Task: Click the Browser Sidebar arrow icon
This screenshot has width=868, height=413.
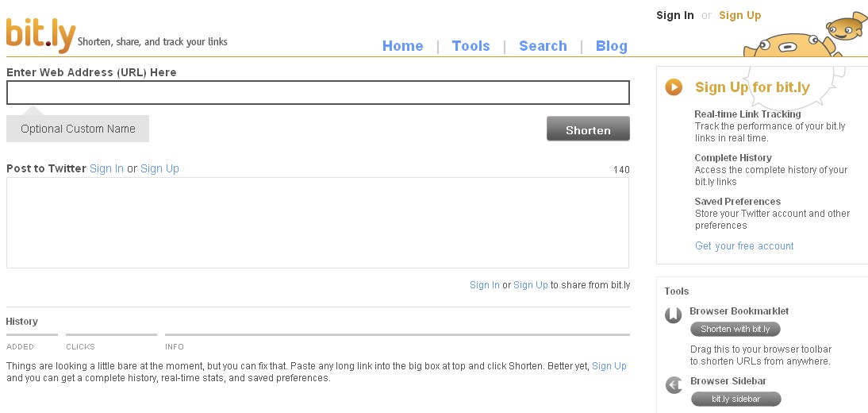Action: pyautogui.click(x=674, y=384)
